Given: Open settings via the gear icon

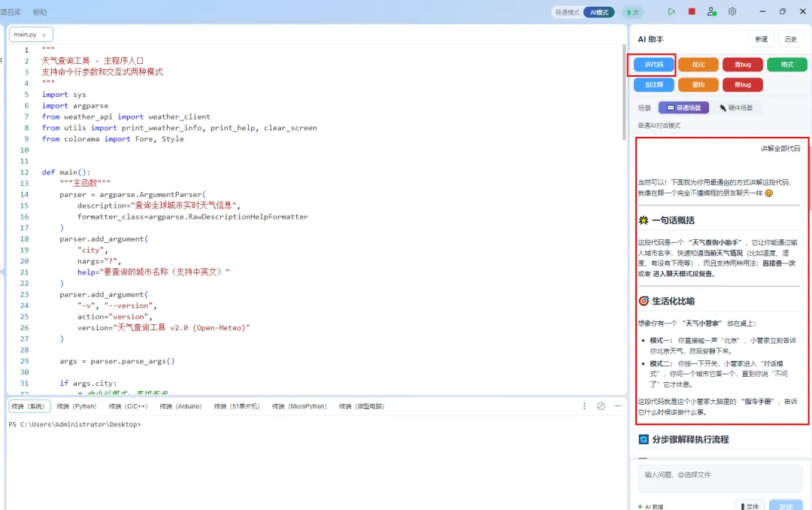Looking at the screenshot, I should point(732,11).
